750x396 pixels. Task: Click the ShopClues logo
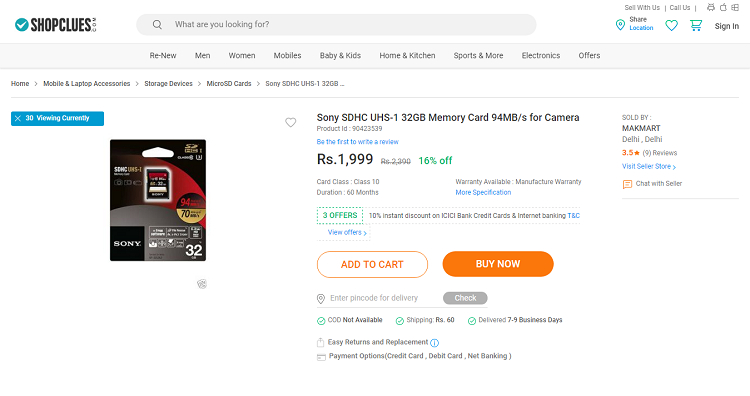(55, 25)
